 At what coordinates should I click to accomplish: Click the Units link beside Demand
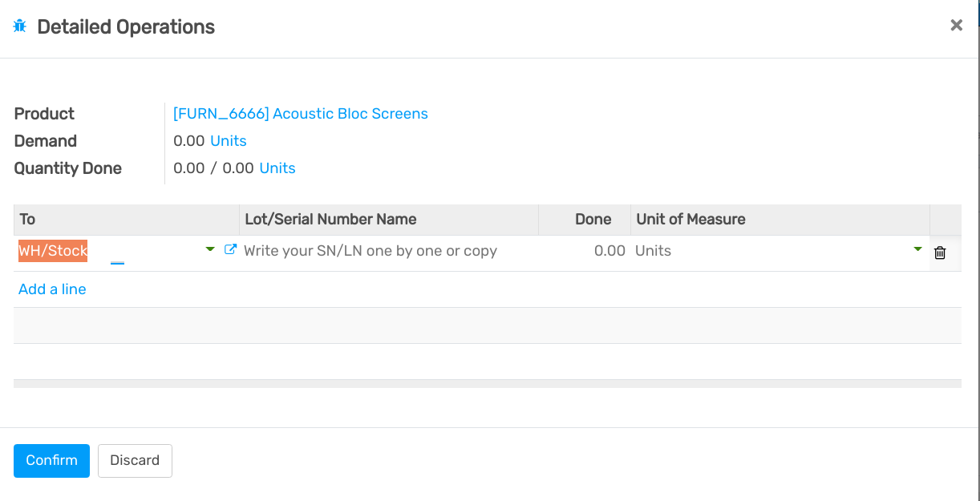[228, 141]
